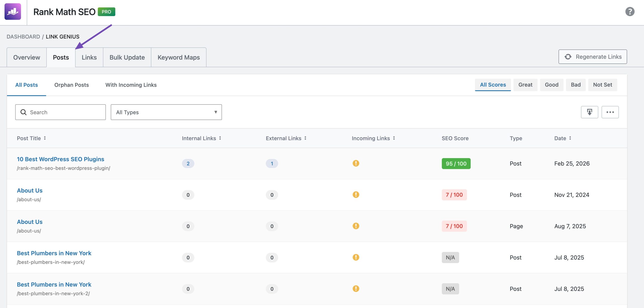
Task: Click the export download icon above the table
Action: pyautogui.click(x=590, y=112)
